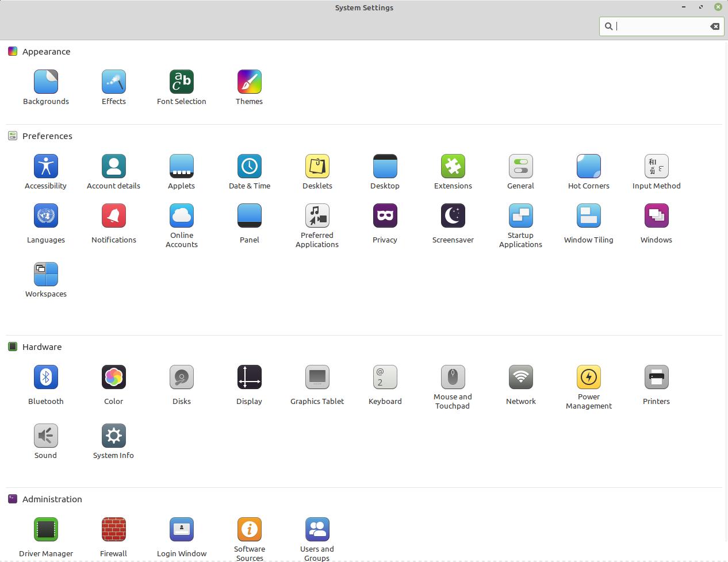The height and width of the screenshot is (562, 728).
Task: Clear the search box with the backspace icon
Action: coord(715,26)
